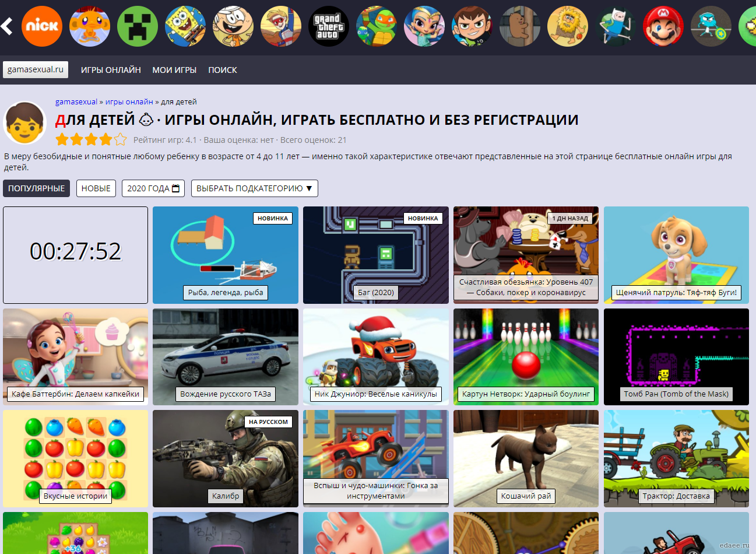The width and height of the screenshot is (756, 554).
Task: Open Щенячий патруль: Тяф-тяф Буги game
Action: (676, 255)
